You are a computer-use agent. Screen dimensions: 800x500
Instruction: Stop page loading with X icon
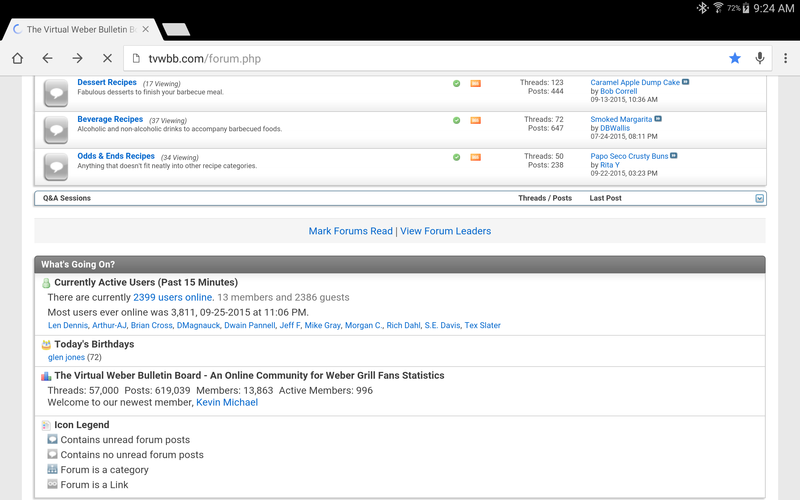coord(107,58)
